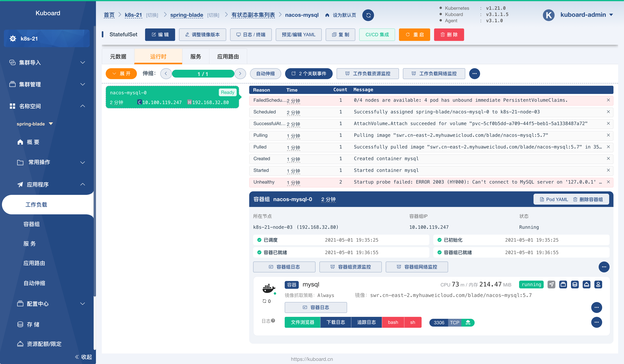
Task: Click the green network icon on port 3306
Action: tap(468, 322)
